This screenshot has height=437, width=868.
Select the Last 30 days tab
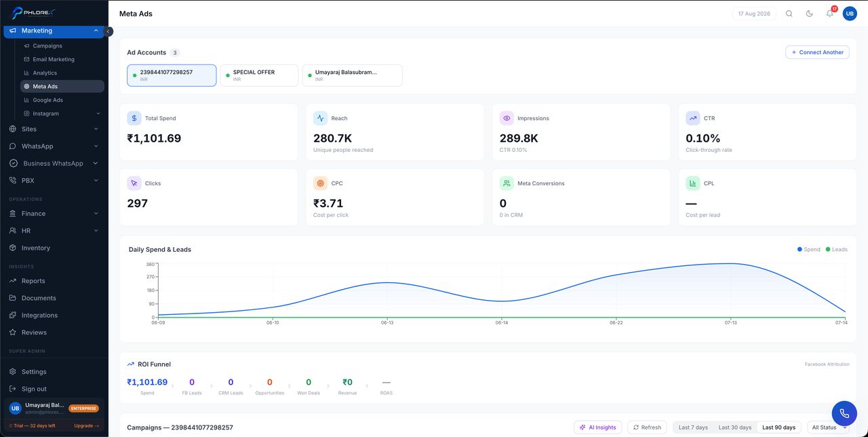735,427
